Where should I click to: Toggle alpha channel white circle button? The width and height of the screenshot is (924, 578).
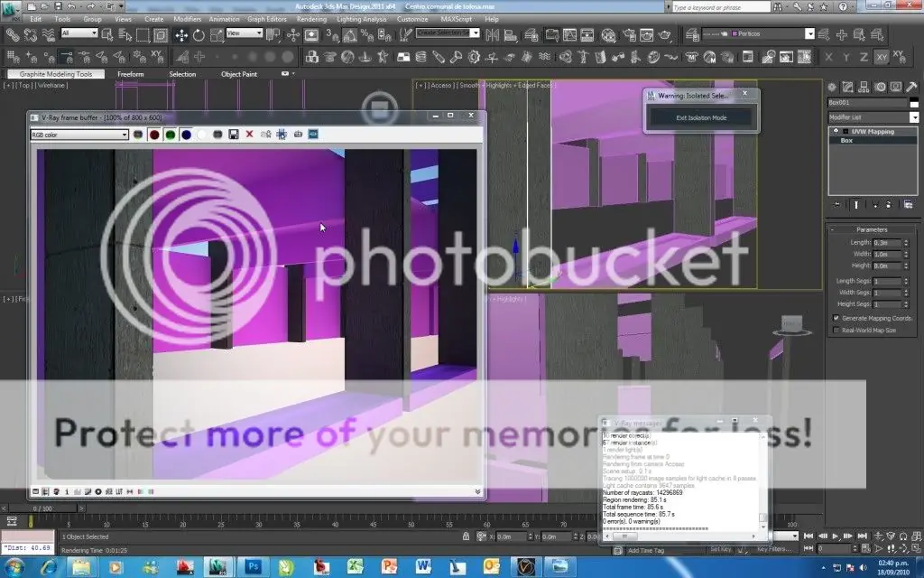(202, 135)
